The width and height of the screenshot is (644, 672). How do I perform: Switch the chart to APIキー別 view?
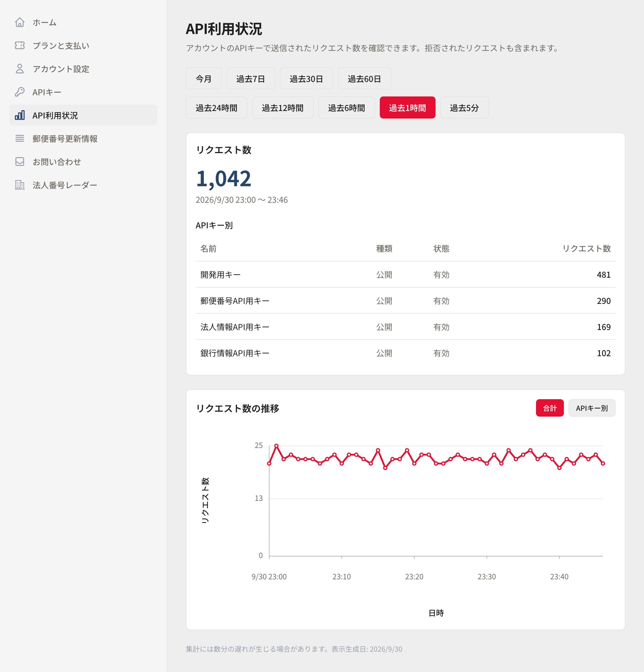591,408
